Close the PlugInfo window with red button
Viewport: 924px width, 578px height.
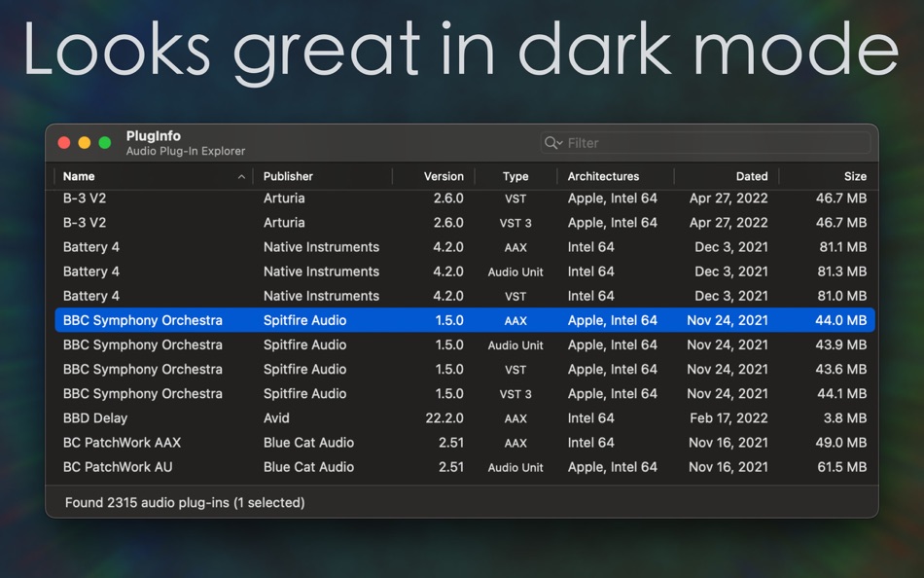coord(64,143)
